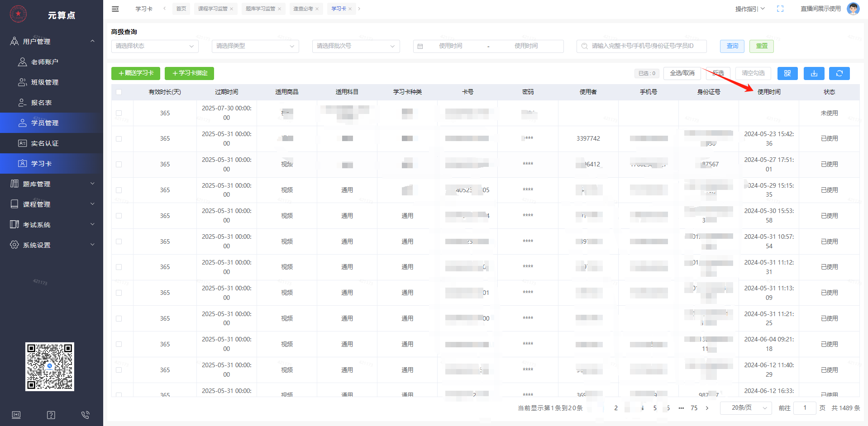Open 班级管理 in the sidebar
The height and width of the screenshot is (426, 868).
coord(52,82)
